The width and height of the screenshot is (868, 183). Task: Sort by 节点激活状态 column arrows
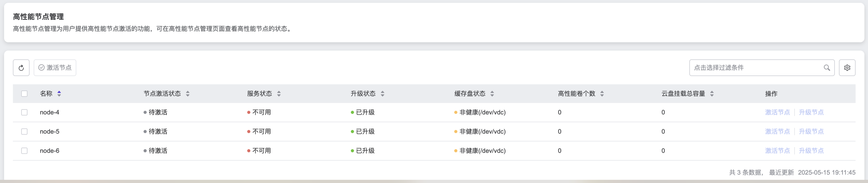[188, 94]
